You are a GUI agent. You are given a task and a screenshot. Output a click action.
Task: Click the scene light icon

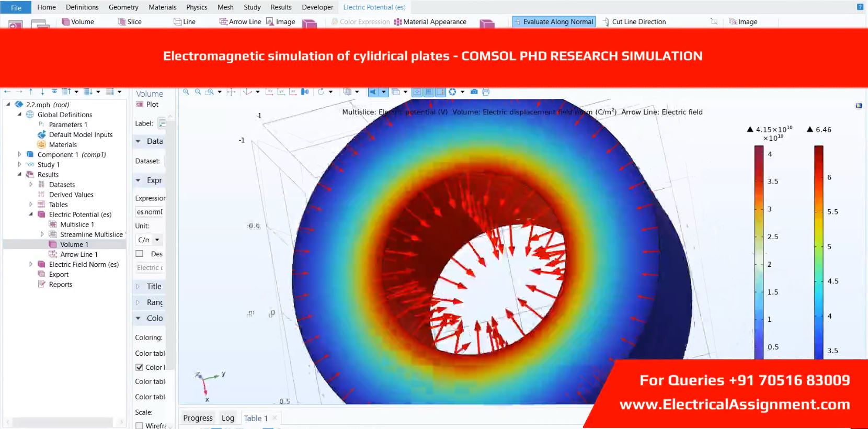(373, 92)
